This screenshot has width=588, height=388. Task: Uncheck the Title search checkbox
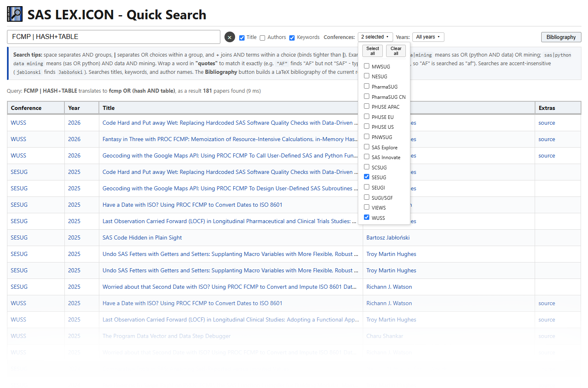coord(242,38)
